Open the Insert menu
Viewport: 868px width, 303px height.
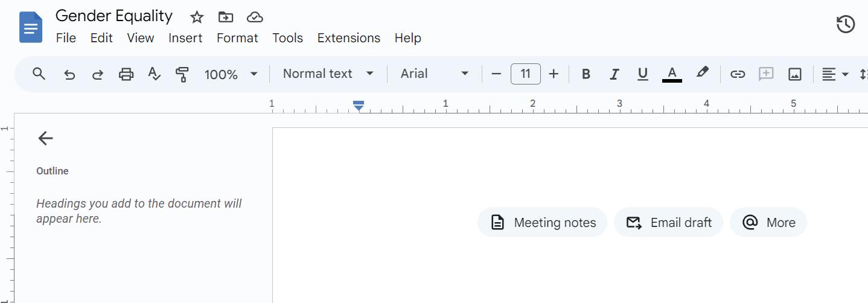pyautogui.click(x=185, y=38)
